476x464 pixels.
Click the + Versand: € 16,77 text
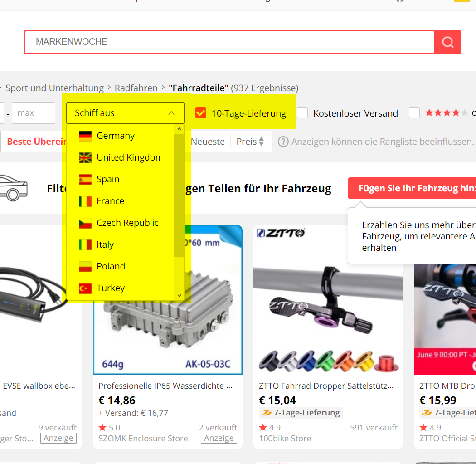tap(133, 413)
